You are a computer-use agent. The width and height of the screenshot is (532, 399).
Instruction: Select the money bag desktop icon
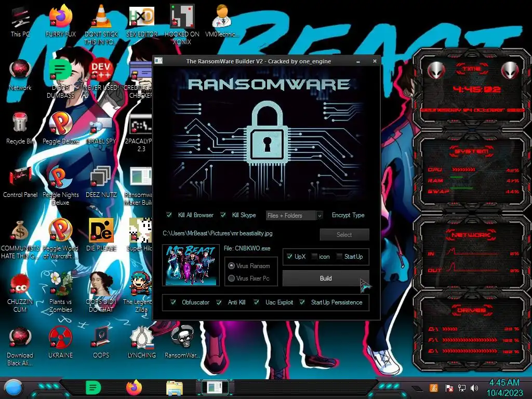pos(20,239)
